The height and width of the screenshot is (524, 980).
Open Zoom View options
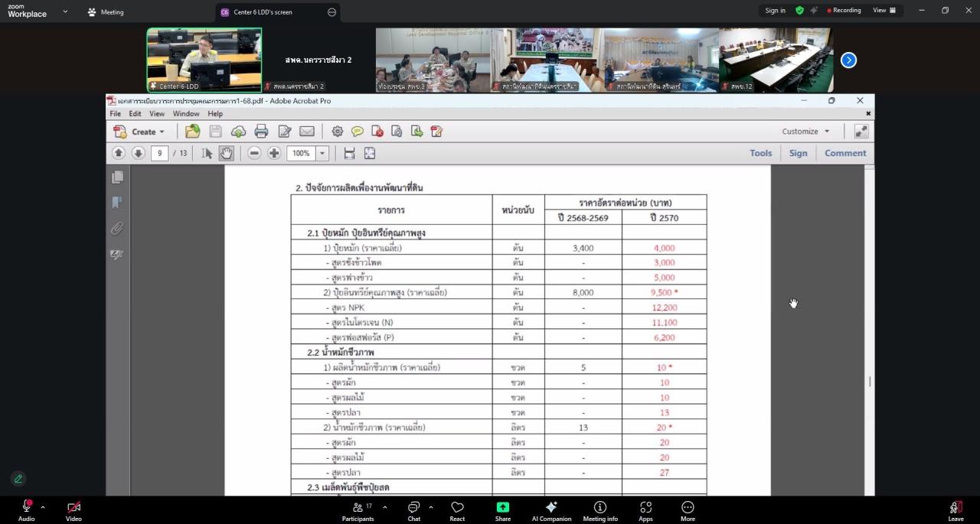884,11
